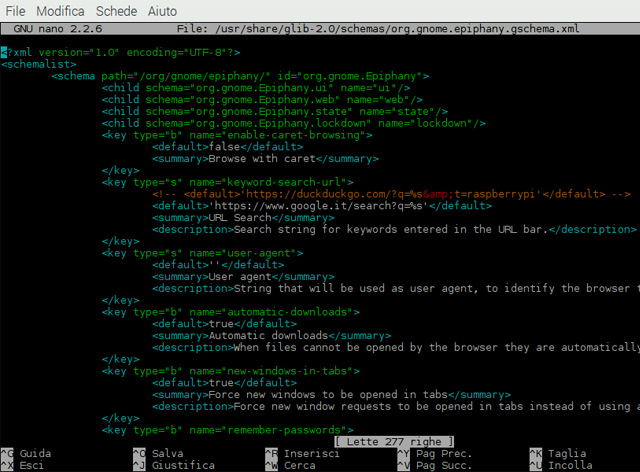Click the commented duckduckgo default line
The width and height of the screenshot is (640, 472).
pyautogui.click(x=391, y=194)
